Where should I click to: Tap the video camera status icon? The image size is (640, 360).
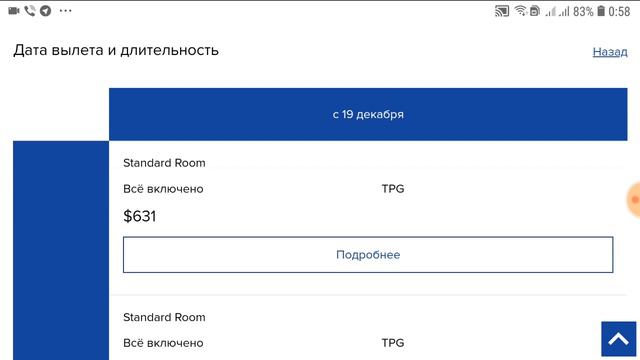(13, 11)
